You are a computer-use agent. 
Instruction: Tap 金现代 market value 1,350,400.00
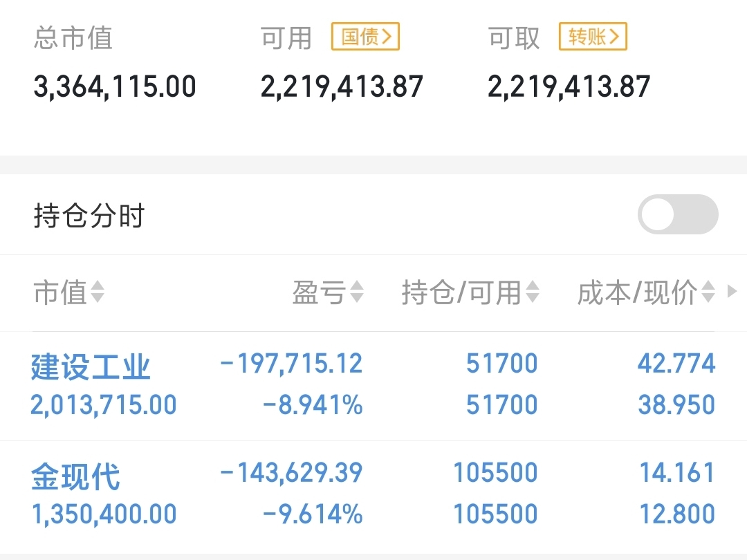coord(104,514)
